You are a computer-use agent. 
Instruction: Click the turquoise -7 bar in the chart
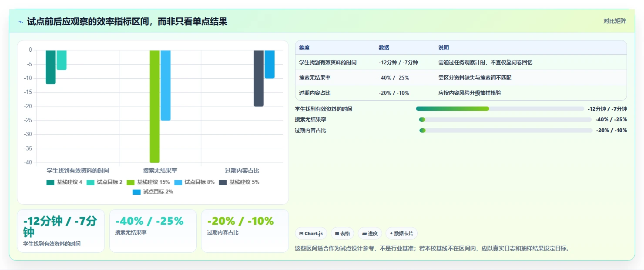click(x=61, y=60)
